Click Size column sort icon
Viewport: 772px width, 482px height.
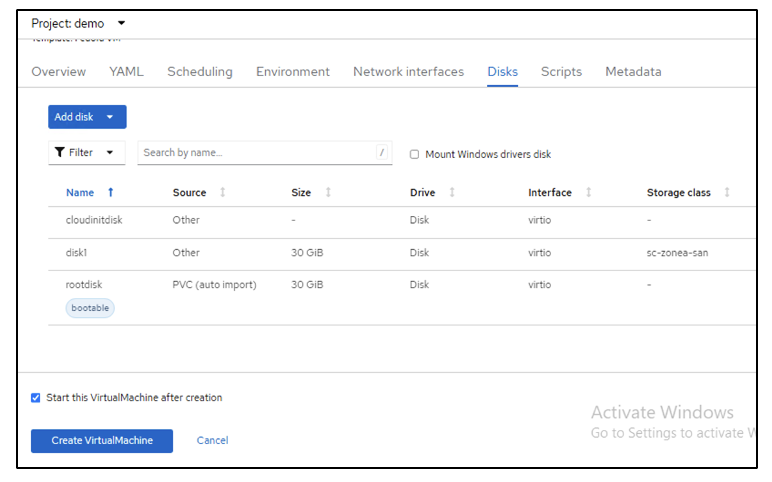[x=328, y=192]
